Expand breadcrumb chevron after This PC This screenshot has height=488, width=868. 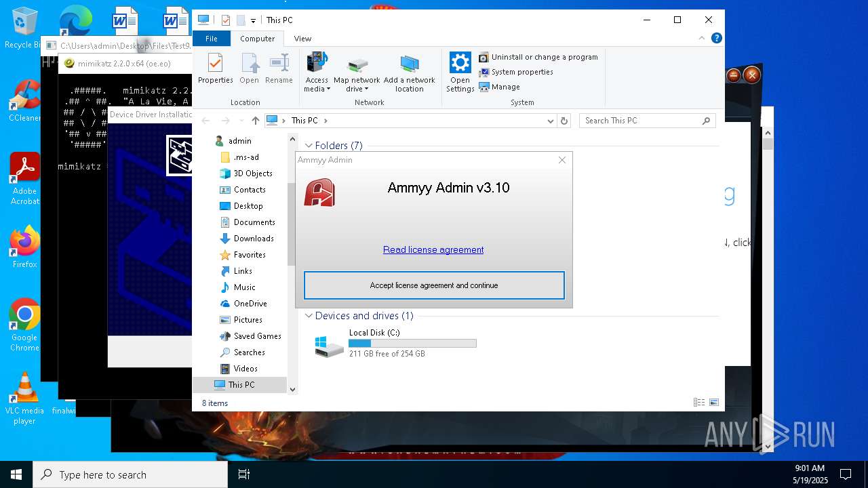pyautogui.click(x=325, y=121)
